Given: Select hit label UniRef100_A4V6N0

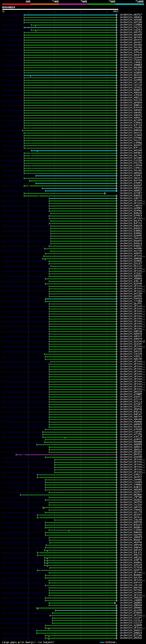Looking at the screenshot, I should click(x=131, y=249).
